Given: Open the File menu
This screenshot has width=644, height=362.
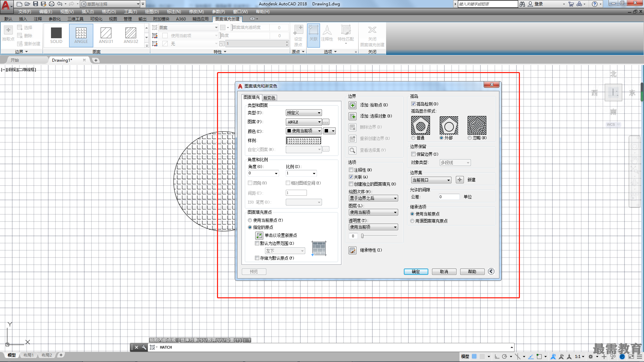Looking at the screenshot, I should [x=25, y=12].
